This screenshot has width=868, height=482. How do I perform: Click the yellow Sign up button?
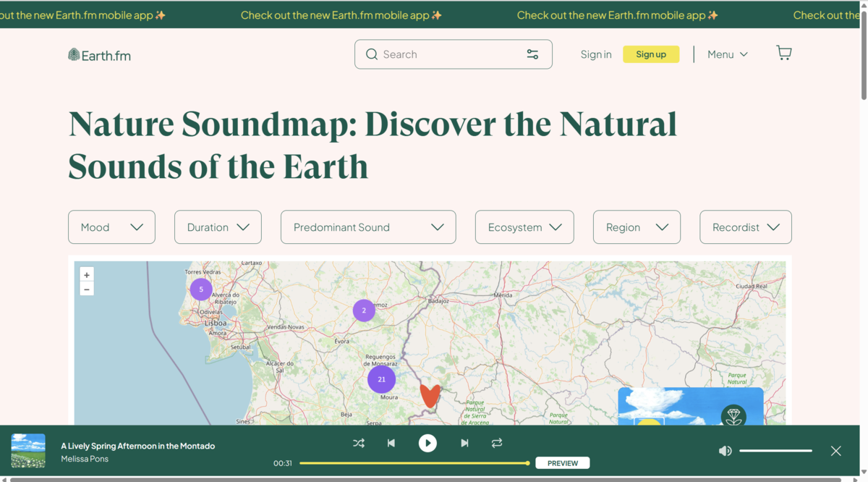(651, 54)
